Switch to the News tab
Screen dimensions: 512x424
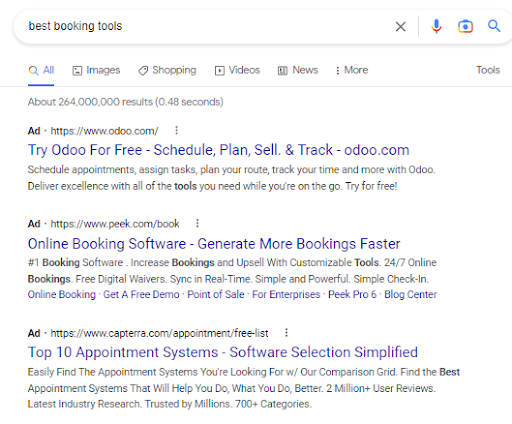pos(298,70)
